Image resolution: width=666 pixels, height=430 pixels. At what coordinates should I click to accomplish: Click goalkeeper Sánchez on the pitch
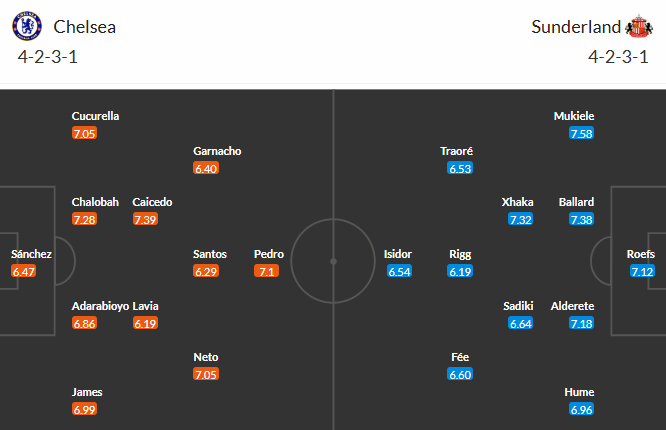point(31,254)
